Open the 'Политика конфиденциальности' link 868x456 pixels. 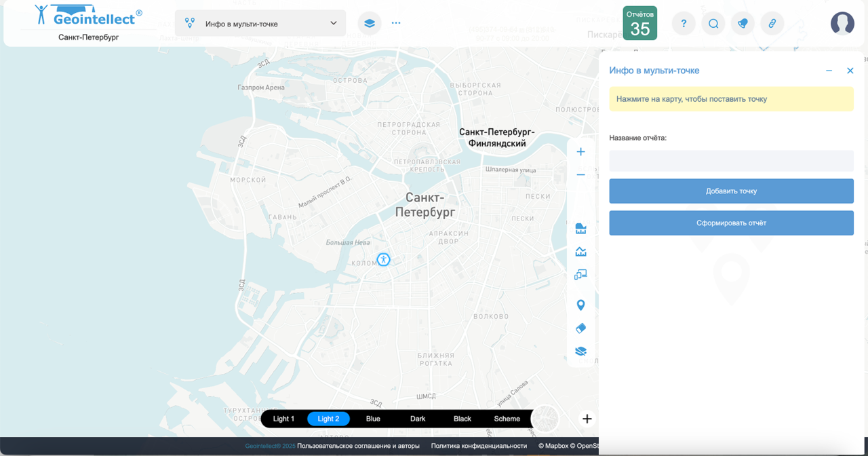(479, 446)
